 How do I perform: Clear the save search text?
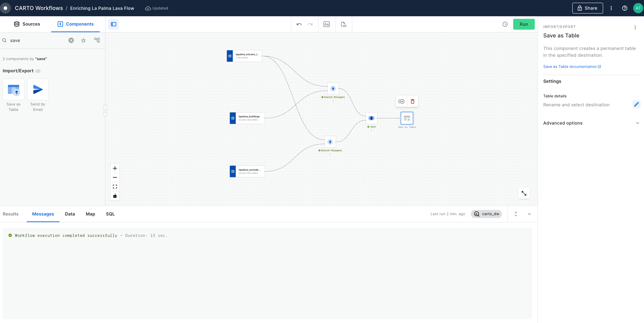pyautogui.click(x=71, y=40)
